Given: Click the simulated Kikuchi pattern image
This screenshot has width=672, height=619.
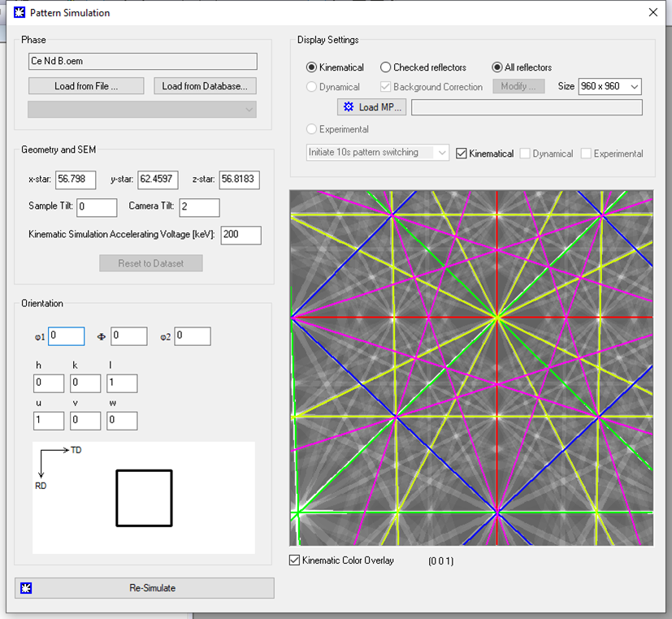Looking at the screenshot, I should [471, 368].
